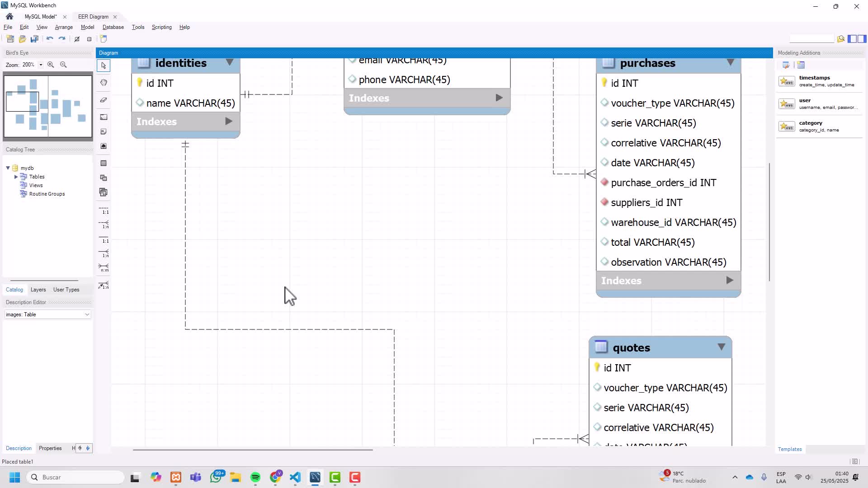The height and width of the screenshot is (488, 868).
Task: Expand Indexes section of purchases table
Action: pos(730,280)
